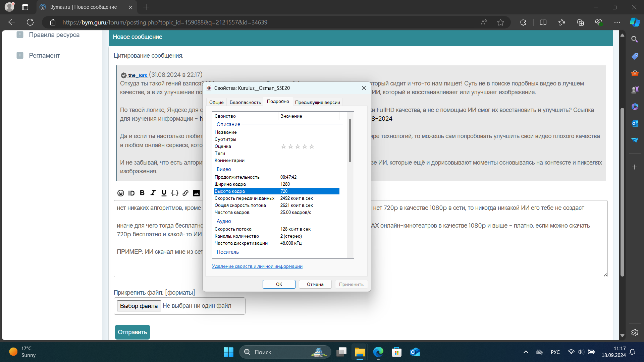
Task: Show hidden system tray icons
Action: [x=526, y=352]
